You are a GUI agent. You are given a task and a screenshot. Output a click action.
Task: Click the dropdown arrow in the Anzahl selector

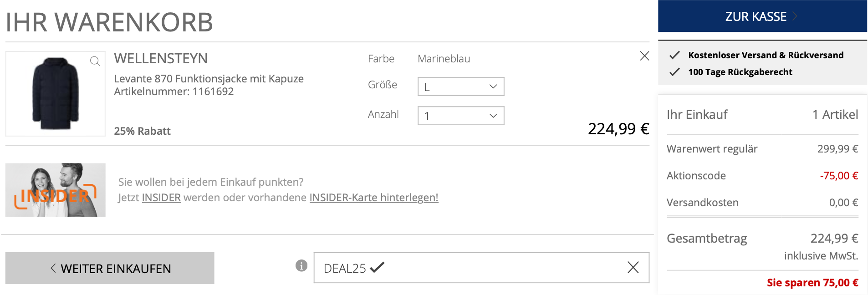[x=493, y=116]
